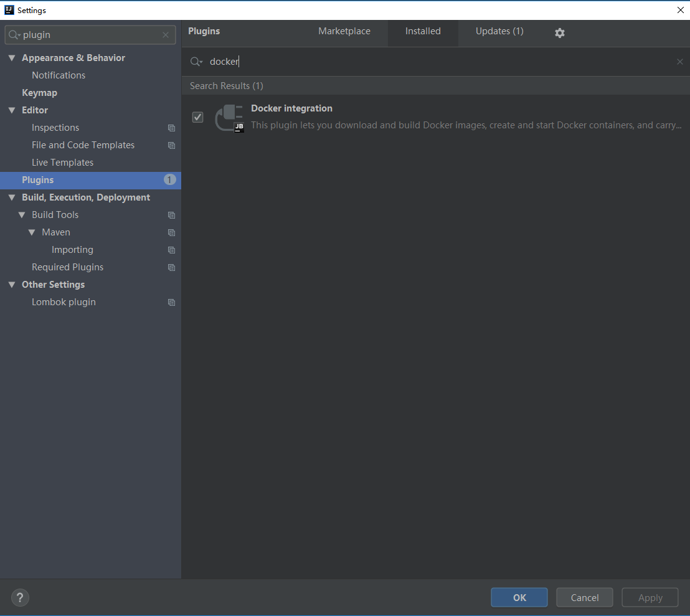Select Other Settings label
690x616 pixels.
coord(54,284)
